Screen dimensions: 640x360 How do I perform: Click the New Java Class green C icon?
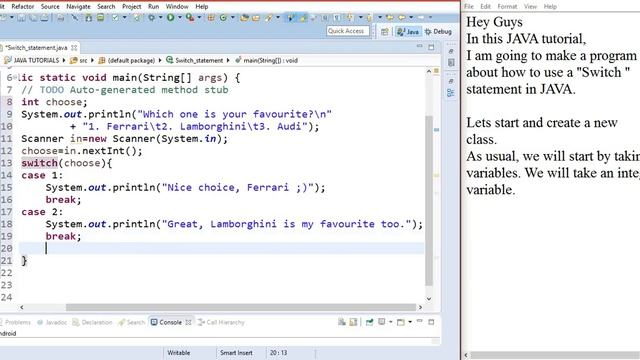[x=224, y=18]
